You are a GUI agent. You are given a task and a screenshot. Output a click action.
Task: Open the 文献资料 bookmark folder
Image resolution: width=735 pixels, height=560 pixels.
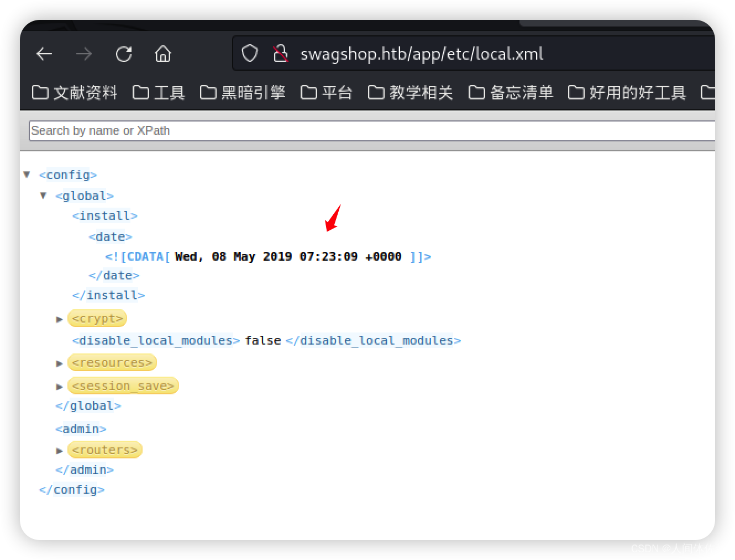point(75,92)
